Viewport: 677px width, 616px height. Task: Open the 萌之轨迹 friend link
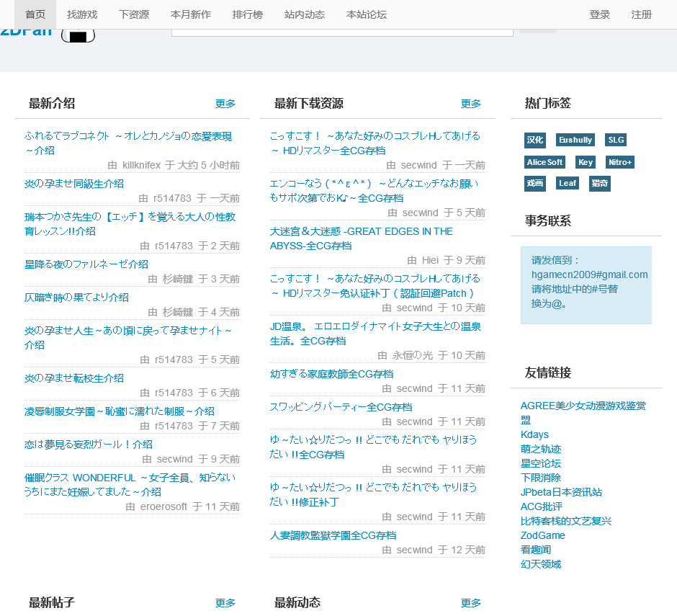[541, 450]
